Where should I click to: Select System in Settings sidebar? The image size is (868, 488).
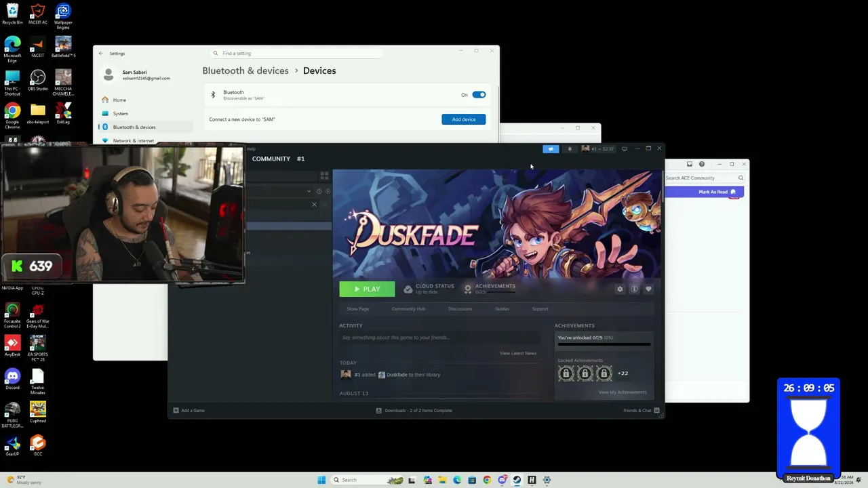[x=146, y=113]
